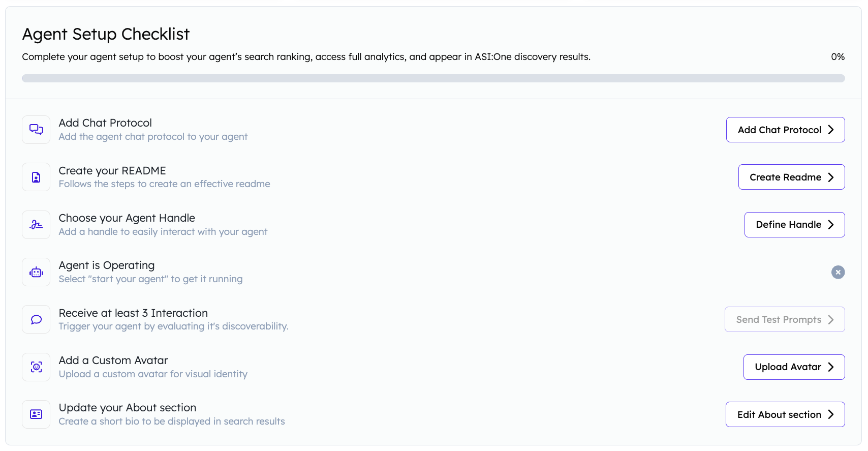Screen dimensions: 868x451
Task: Click the ID card icon for About section
Action: click(x=36, y=414)
